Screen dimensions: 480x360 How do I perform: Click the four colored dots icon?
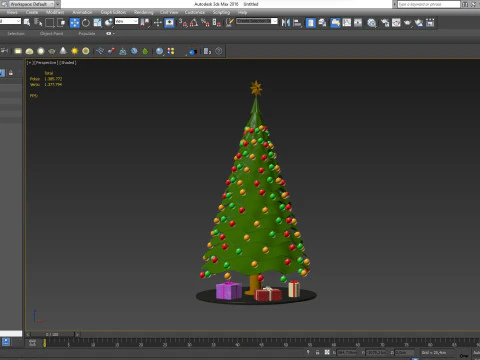[171, 51]
